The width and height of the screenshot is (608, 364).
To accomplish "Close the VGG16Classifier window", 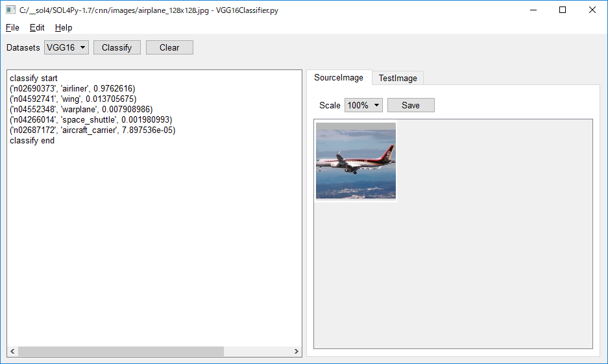I will click(x=592, y=10).
